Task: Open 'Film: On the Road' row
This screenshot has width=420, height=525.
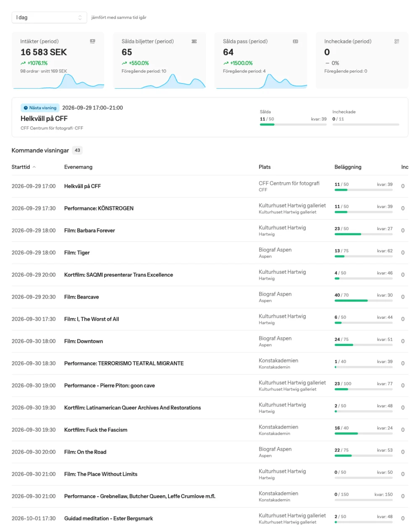Action: coord(210,452)
